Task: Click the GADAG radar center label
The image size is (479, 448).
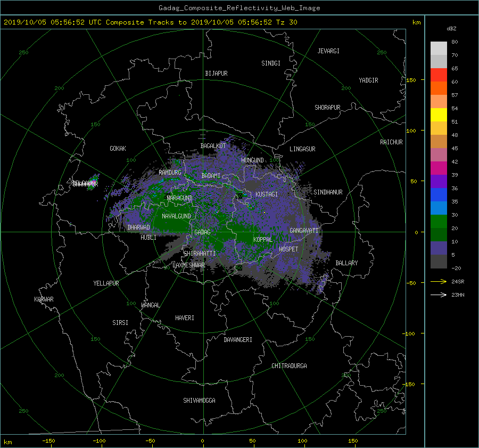Action: pyautogui.click(x=203, y=232)
